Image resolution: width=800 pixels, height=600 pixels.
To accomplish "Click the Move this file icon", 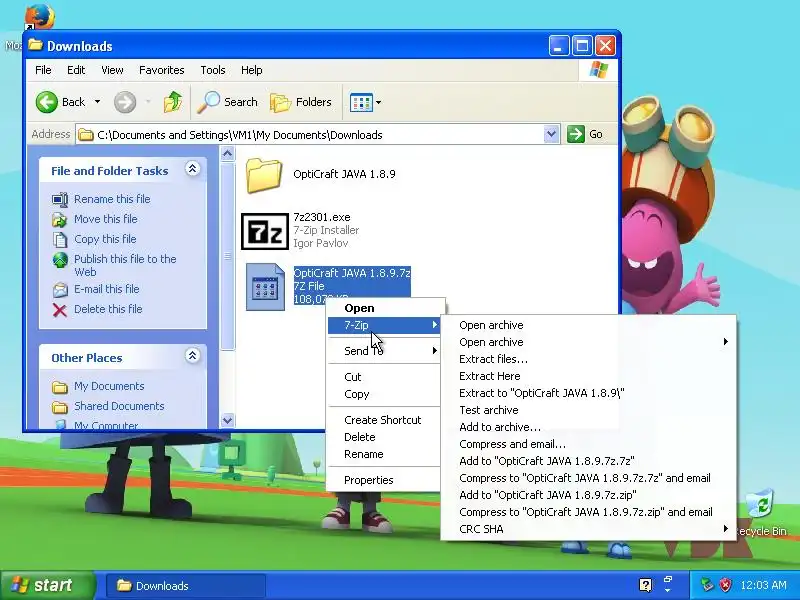I will 60,219.
